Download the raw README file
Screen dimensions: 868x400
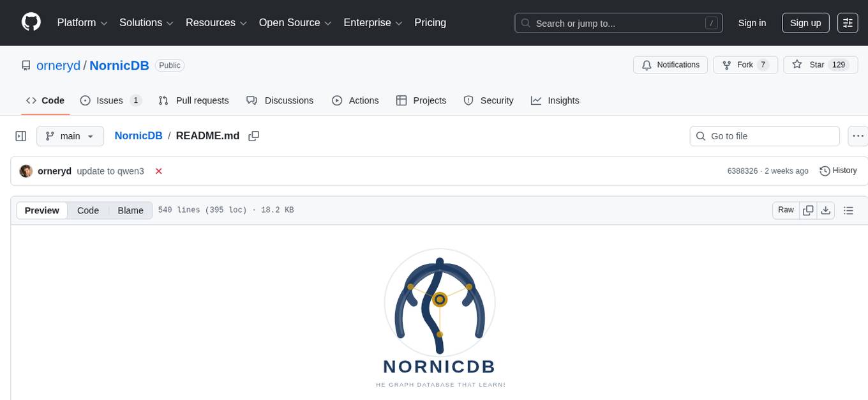[826, 210]
